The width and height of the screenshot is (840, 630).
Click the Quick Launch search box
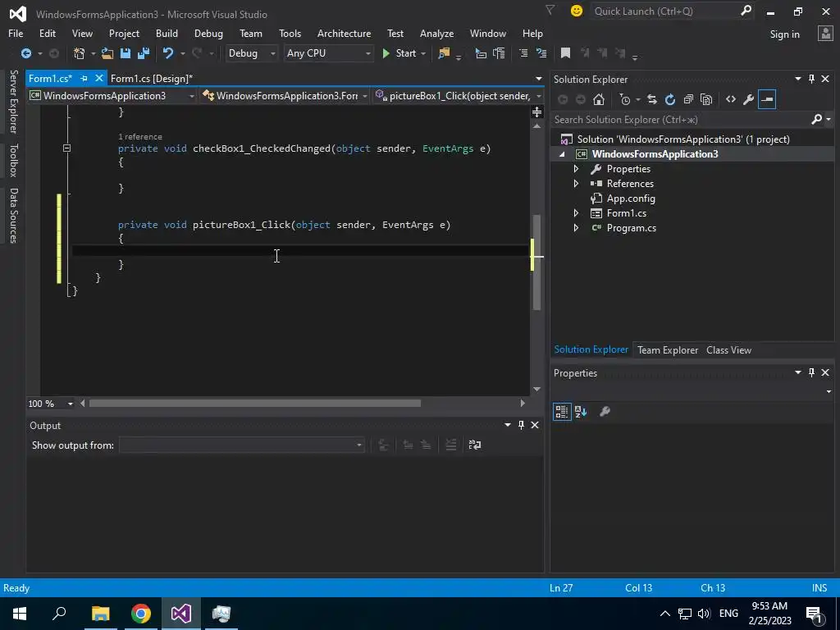pyautogui.click(x=673, y=11)
